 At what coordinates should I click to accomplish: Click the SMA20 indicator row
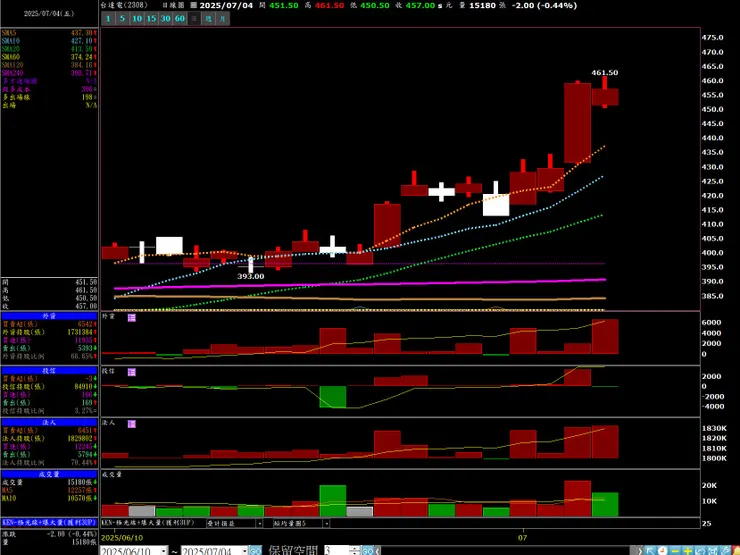click(49, 49)
